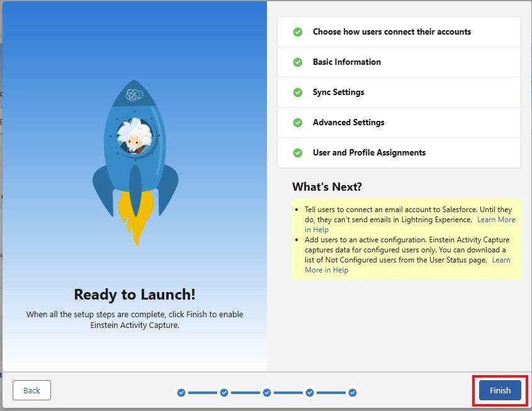Select the User and Profile Assignments step
Image resolution: width=532 pixels, height=411 pixels.
pyautogui.click(x=399, y=152)
